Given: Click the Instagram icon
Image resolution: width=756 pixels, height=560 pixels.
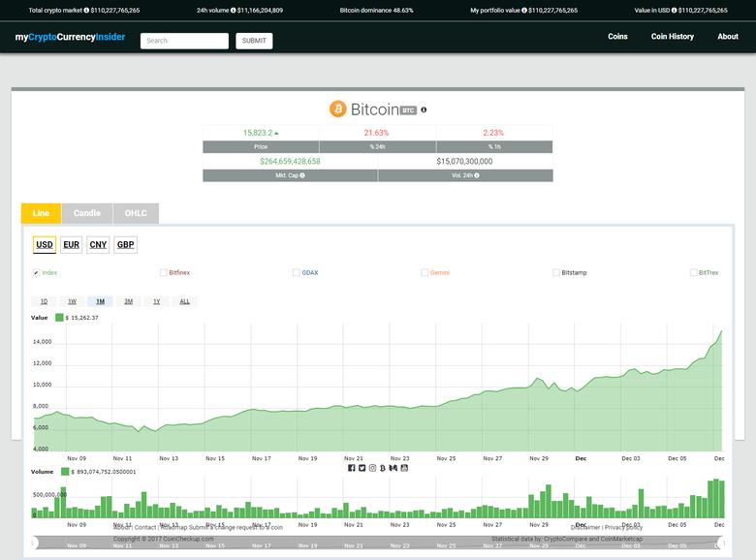Looking at the screenshot, I should coord(372,468).
